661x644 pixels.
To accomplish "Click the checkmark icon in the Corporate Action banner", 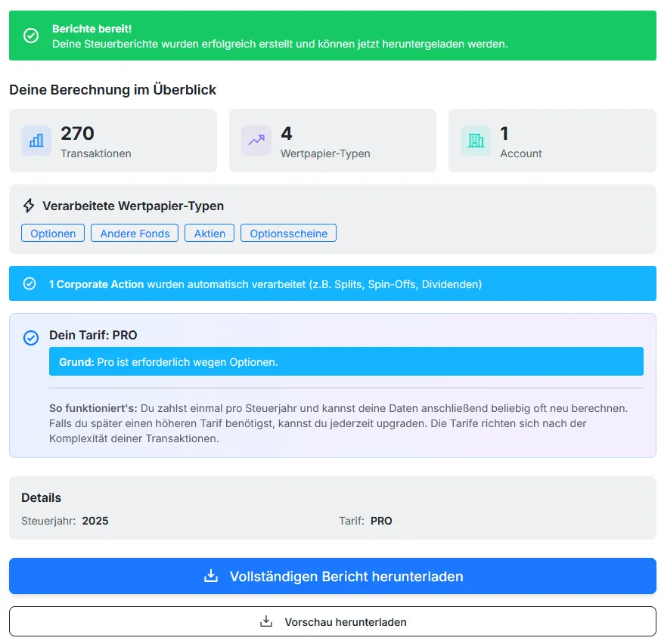I will click(x=29, y=284).
